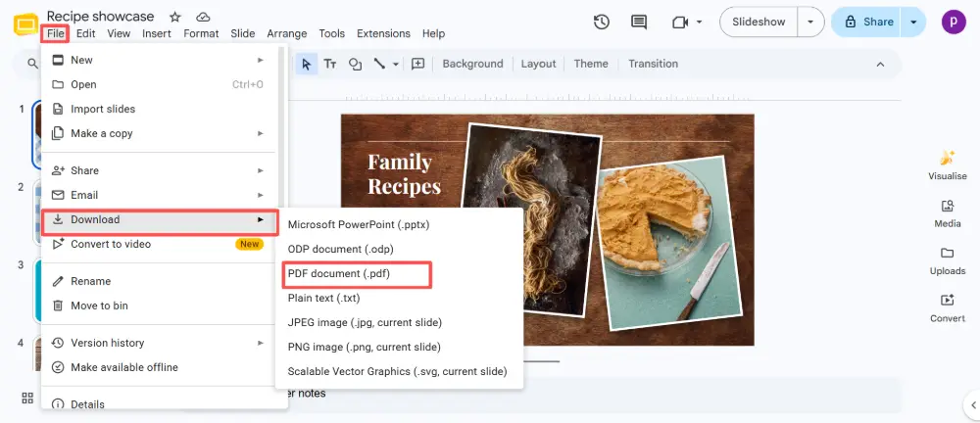Star the Recipe showcase presentation
This screenshot has width=980, height=423.
tap(175, 17)
